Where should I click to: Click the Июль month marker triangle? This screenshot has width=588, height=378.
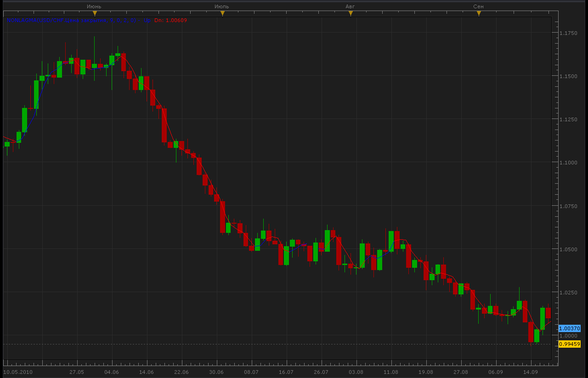click(x=222, y=13)
